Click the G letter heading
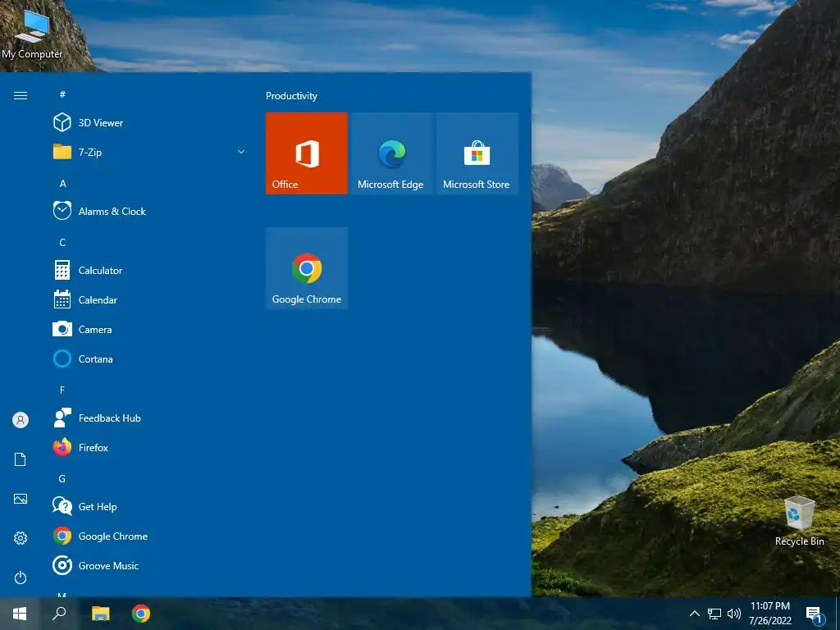The height and width of the screenshot is (630, 840). click(x=62, y=478)
